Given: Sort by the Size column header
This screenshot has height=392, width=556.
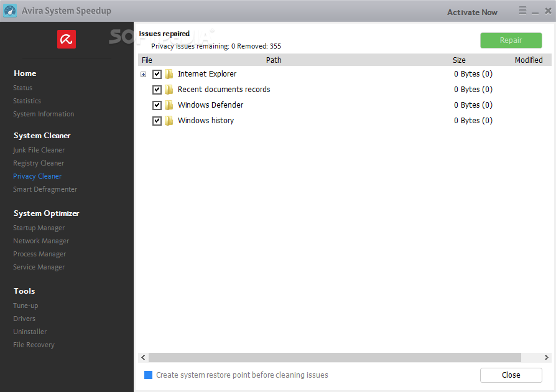Looking at the screenshot, I should 459,60.
